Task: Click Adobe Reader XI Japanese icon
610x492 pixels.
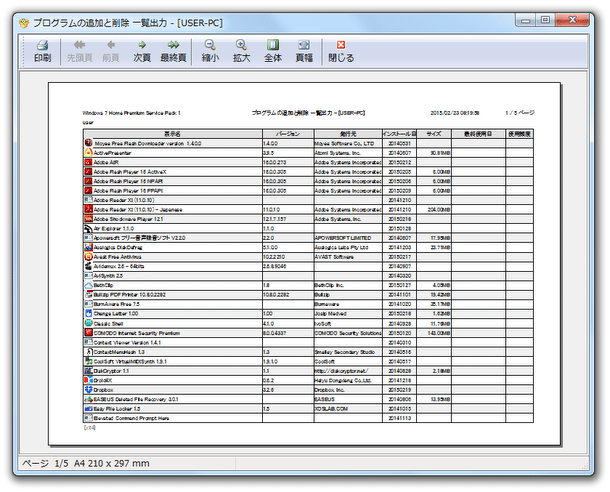Action: 88,209
